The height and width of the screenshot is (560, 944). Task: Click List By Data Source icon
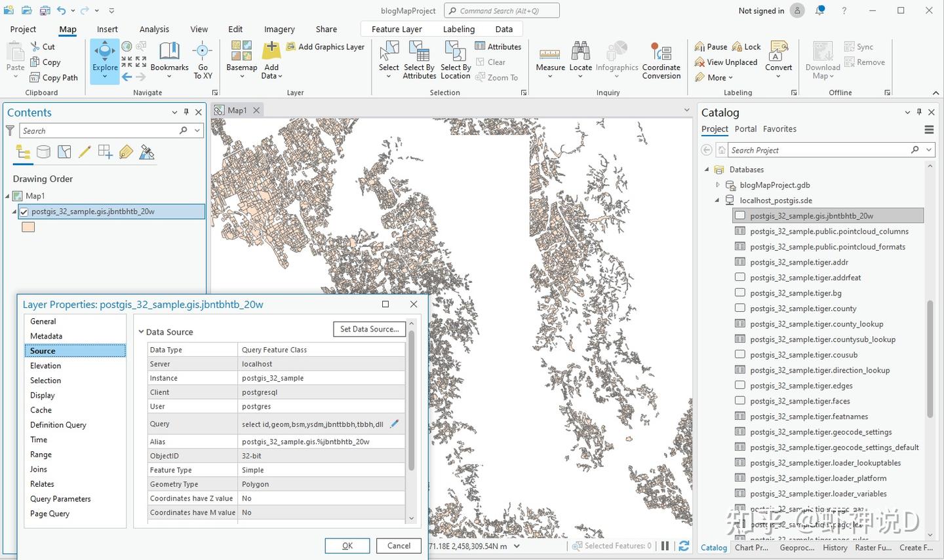pos(43,153)
